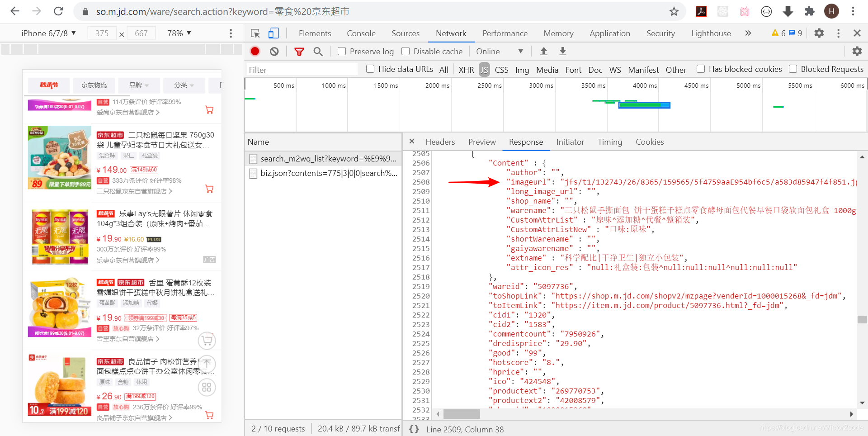This screenshot has width=868, height=436.
Task: Open the iPhone 6/7/8 device dropdown
Action: coord(48,33)
